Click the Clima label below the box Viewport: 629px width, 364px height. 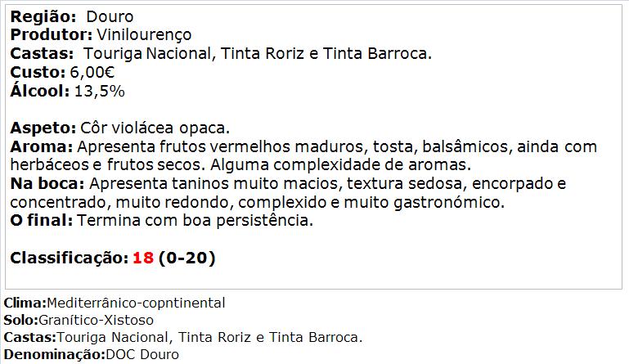(x=25, y=303)
